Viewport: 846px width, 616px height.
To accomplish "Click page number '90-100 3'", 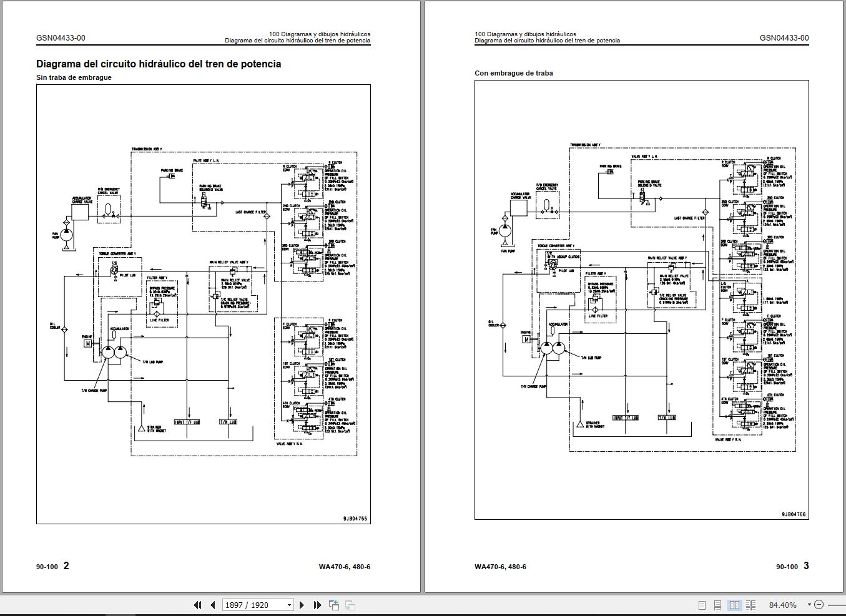I will coord(792,566).
